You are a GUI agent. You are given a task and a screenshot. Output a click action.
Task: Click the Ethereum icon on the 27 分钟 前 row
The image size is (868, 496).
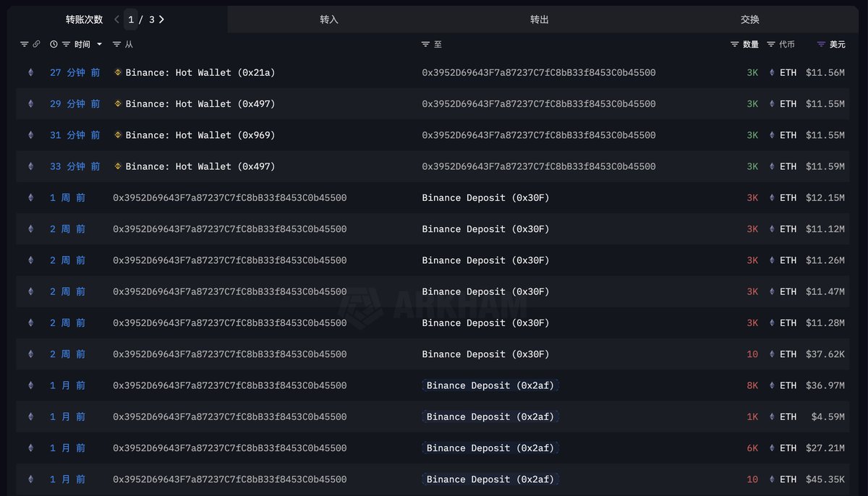(x=30, y=73)
